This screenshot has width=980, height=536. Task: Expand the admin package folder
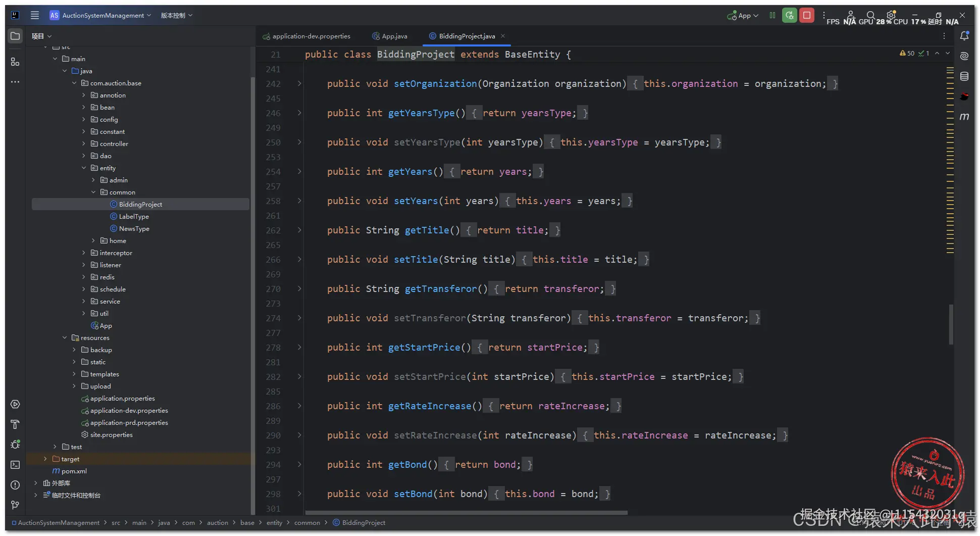click(93, 180)
